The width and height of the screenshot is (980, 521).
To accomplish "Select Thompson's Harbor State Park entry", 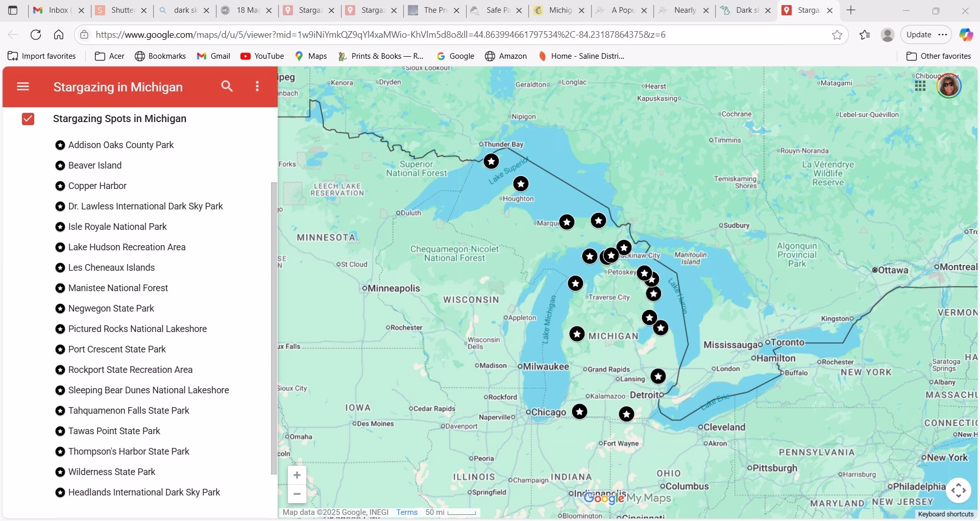I will [129, 452].
